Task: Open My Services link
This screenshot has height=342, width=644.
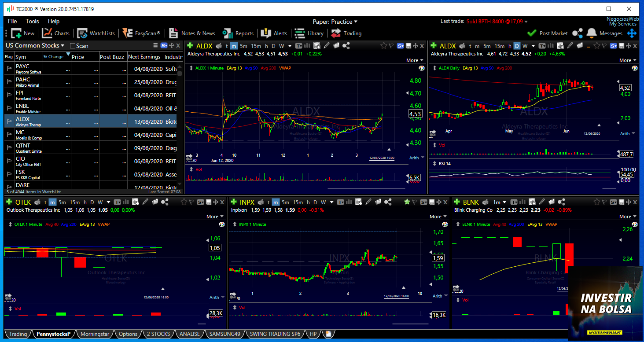Action: (x=624, y=24)
